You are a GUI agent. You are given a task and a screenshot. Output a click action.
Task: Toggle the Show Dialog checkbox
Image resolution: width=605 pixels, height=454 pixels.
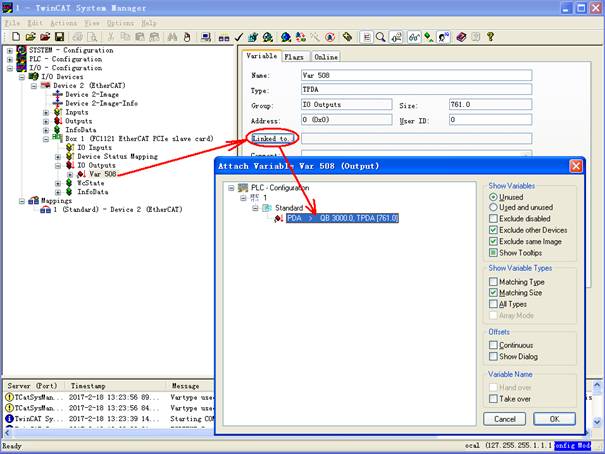(493, 356)
